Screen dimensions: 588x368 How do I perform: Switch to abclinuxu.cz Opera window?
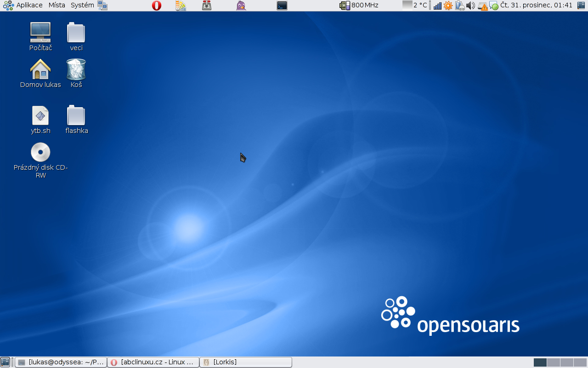click(x=153, y=362)
